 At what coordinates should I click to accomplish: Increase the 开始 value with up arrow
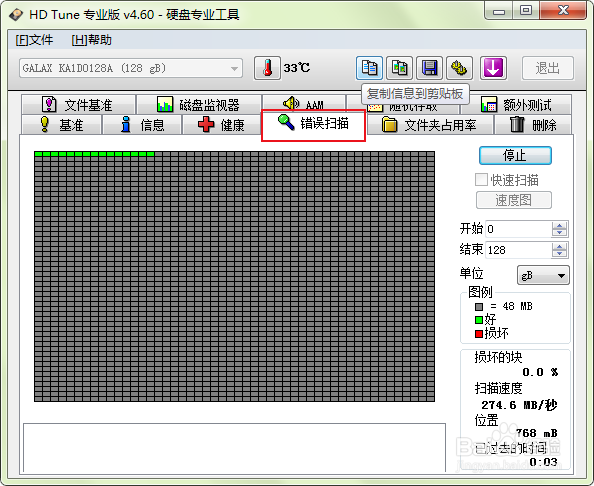pyautogui.click(x=559, y=225)
